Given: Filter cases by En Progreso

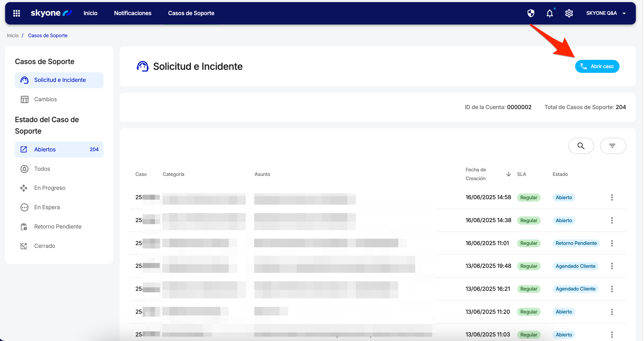Looking at the screenshot, I should click(50, 188).
